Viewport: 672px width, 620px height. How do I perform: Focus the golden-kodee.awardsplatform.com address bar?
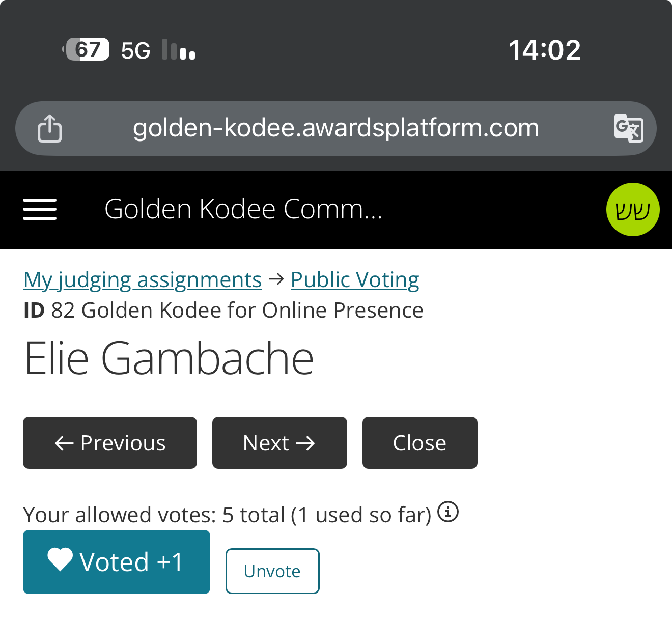pyautogui.click(x=336, y=128)
